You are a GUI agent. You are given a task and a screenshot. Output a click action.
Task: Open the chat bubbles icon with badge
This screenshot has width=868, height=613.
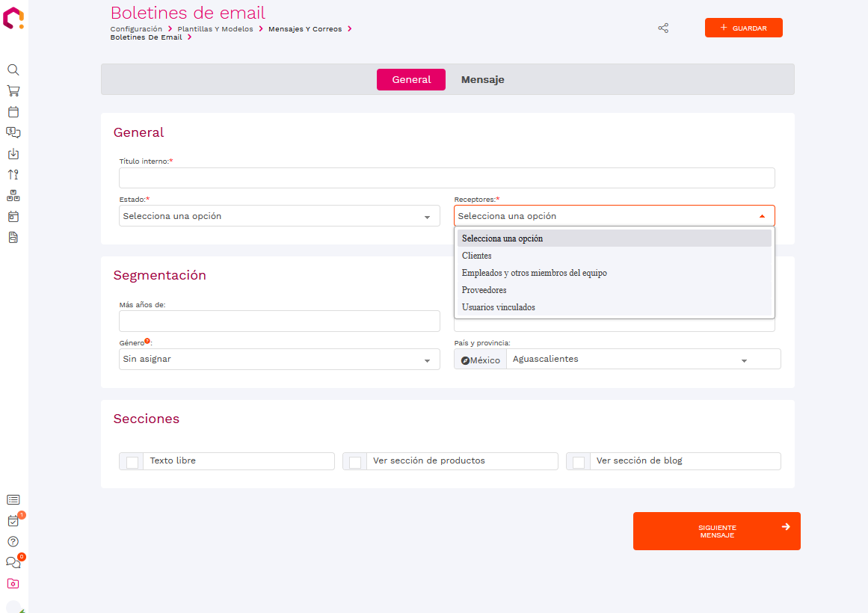[13, 563]
